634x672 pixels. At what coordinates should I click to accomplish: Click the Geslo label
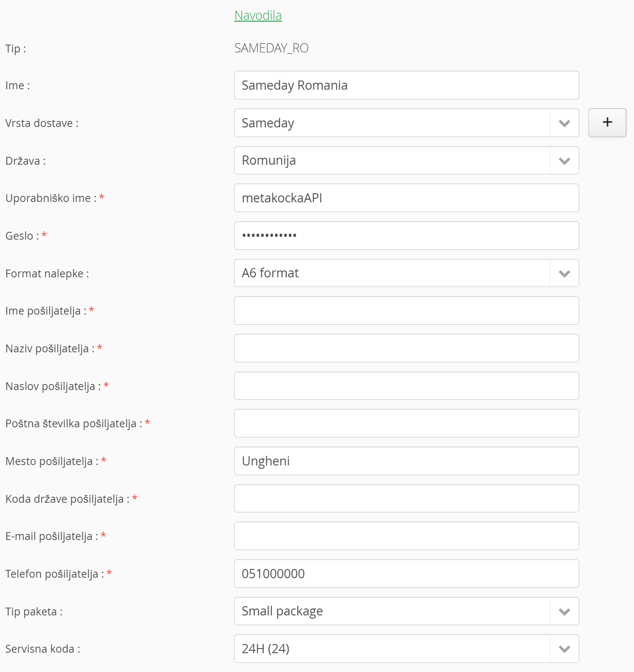coord(22,236)
